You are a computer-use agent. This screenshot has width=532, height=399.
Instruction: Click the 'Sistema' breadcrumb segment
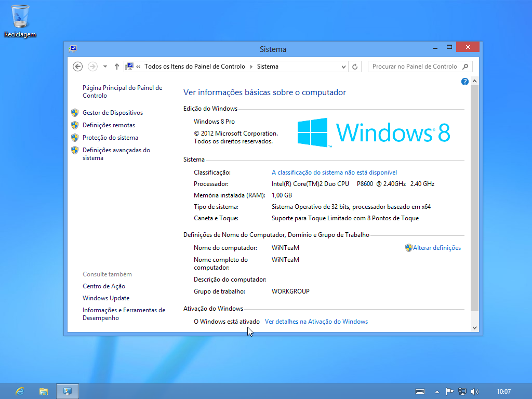268,66
